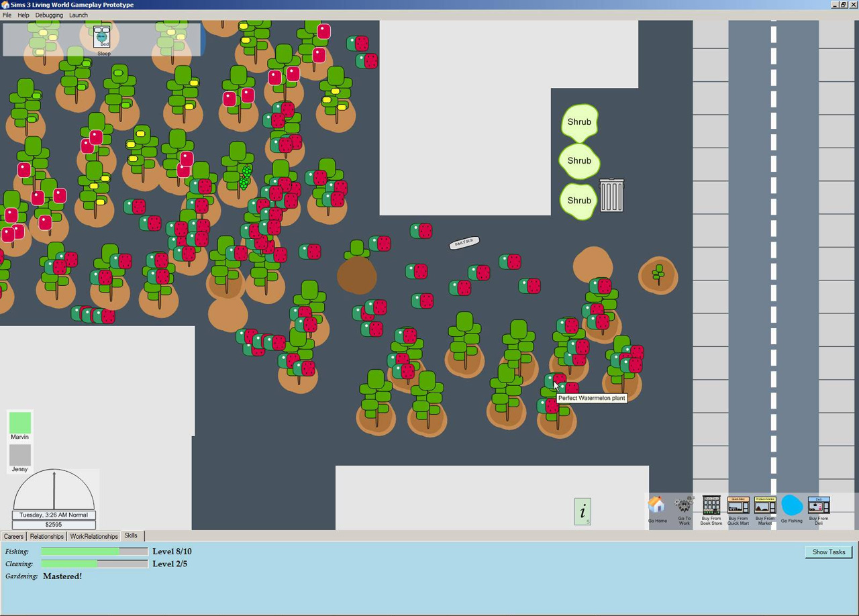This screenshot has width=859, height=616.
Task: Open the Launch menu
Action: (x=79, y=15)
